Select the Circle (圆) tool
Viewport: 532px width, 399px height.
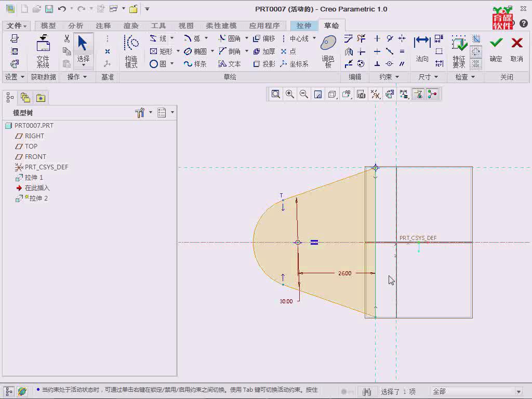(x=158, y=64)
